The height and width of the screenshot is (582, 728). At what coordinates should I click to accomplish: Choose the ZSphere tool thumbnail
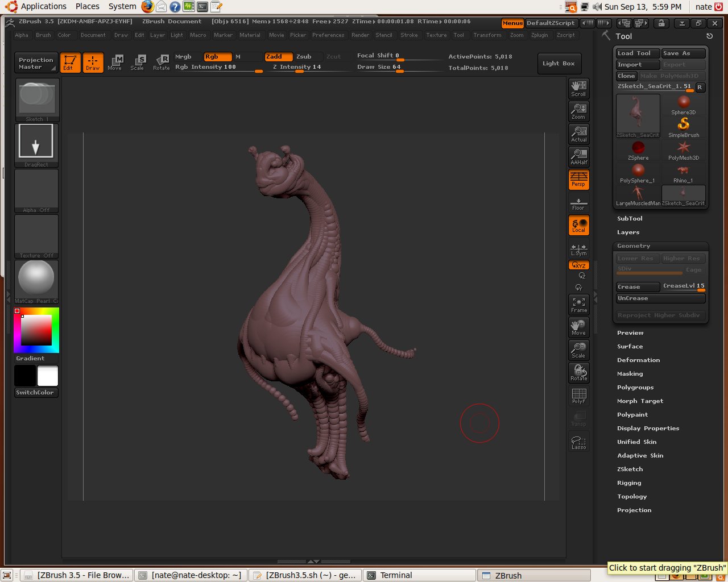[x=638, y=151]
